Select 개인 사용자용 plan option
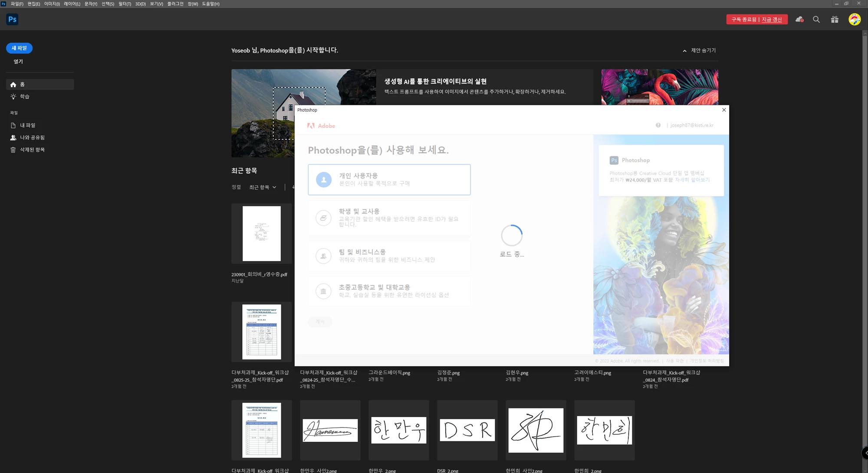 click(x=389, y=179)
